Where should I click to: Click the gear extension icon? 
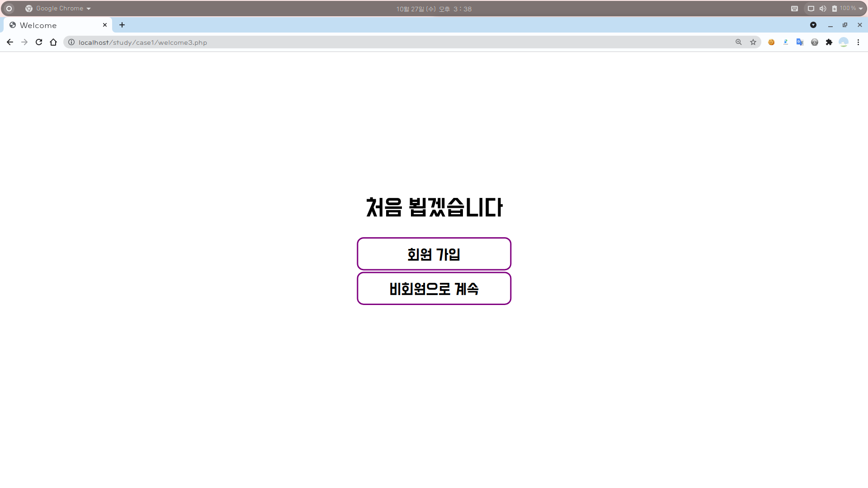(x=814, y=42)
